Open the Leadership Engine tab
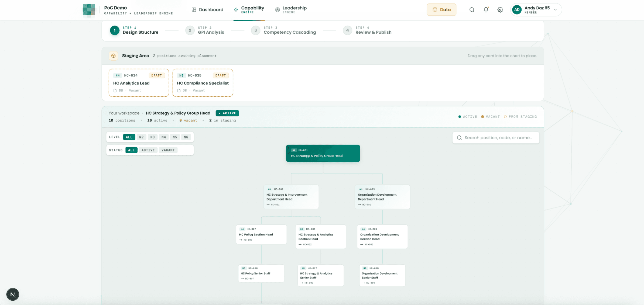644x305 pixels. coord(291,10)
